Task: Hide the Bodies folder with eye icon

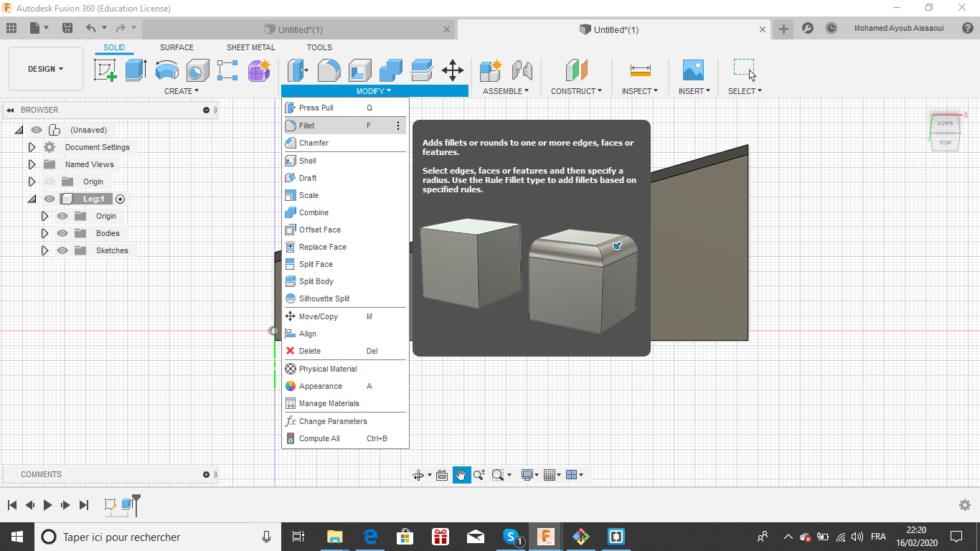Action: point(62,233)
